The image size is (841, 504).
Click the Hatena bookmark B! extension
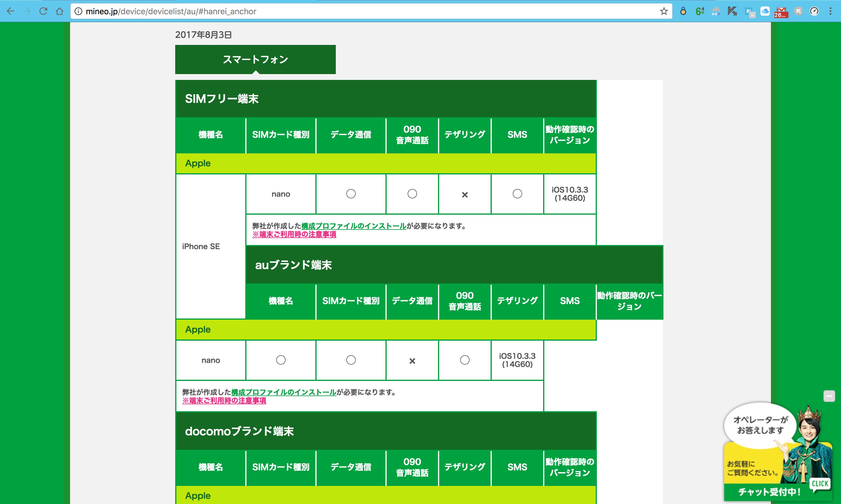[x=749, y=12]
